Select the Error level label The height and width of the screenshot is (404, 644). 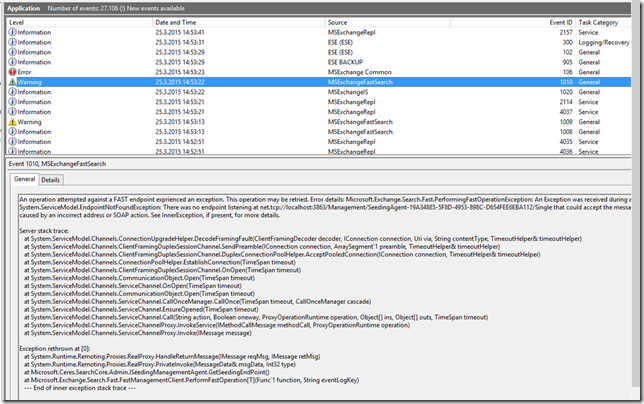pyautogui.click(x=24, y=72)
